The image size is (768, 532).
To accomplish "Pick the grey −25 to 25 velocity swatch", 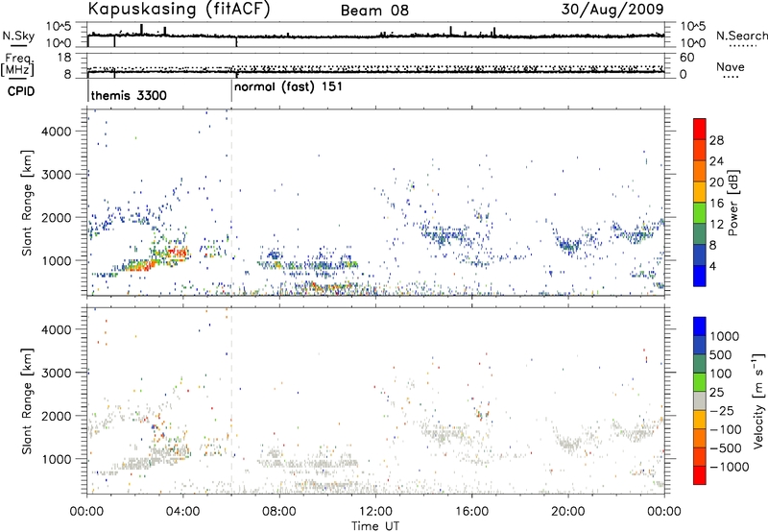I will tap(700, 400).
